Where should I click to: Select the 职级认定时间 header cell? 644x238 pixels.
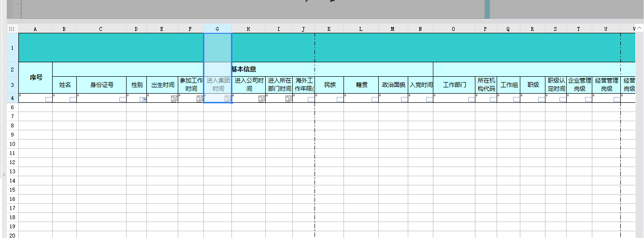556,84
